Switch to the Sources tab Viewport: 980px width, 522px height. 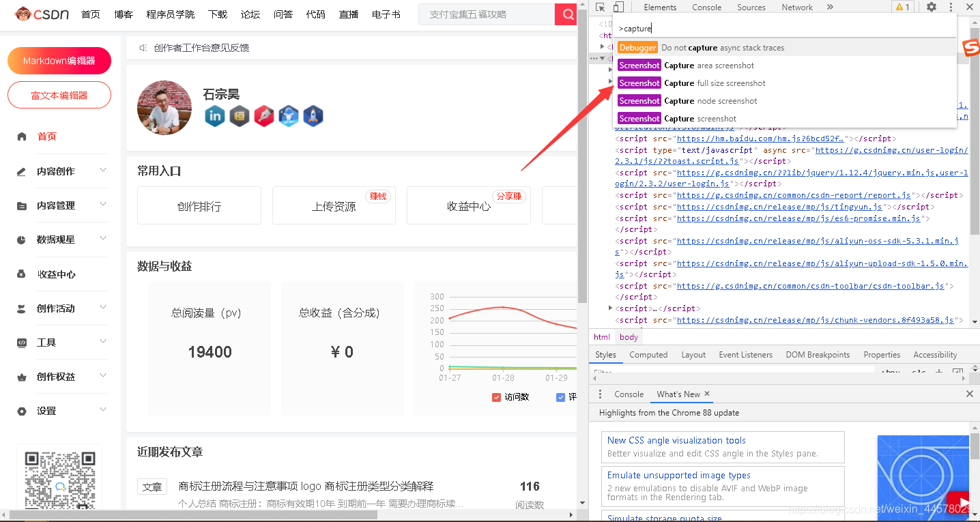click(751, 8)
